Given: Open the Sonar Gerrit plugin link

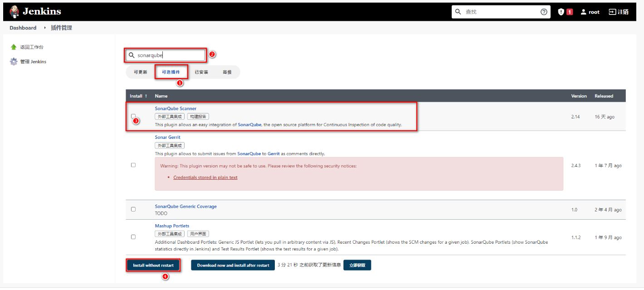Looking at the screenshot, I should pos(167,137).
